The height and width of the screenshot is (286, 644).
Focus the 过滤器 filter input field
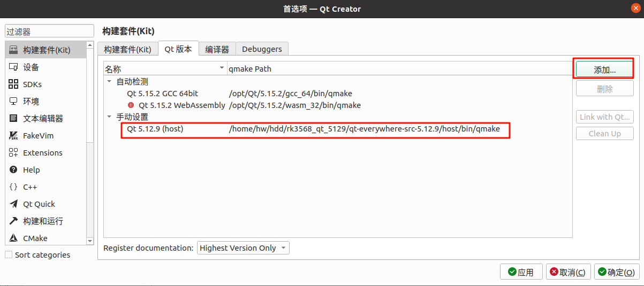click(x=49, y=32)
